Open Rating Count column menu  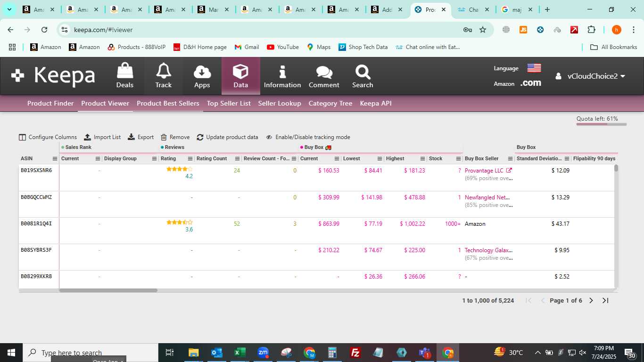coord(238,159)
